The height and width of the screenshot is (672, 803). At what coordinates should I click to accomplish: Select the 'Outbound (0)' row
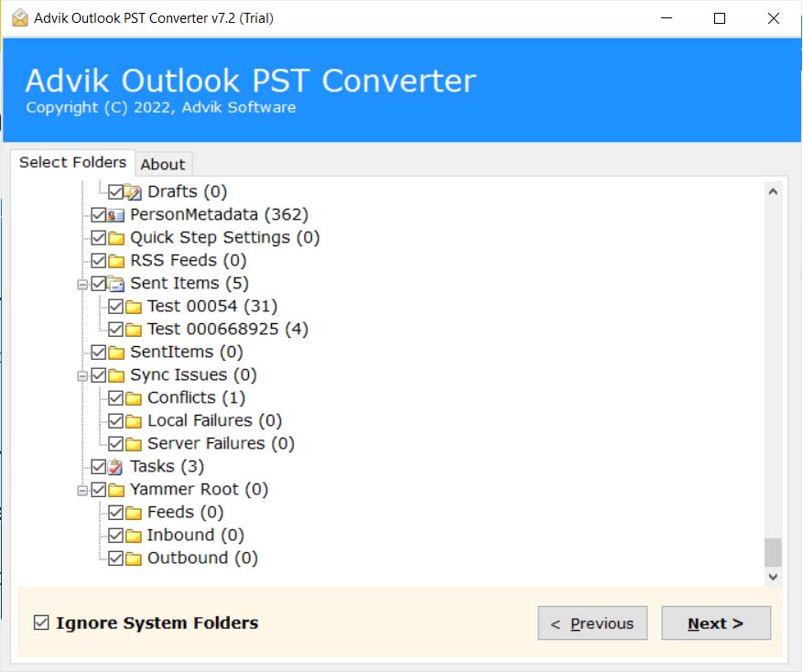[202, 558]
